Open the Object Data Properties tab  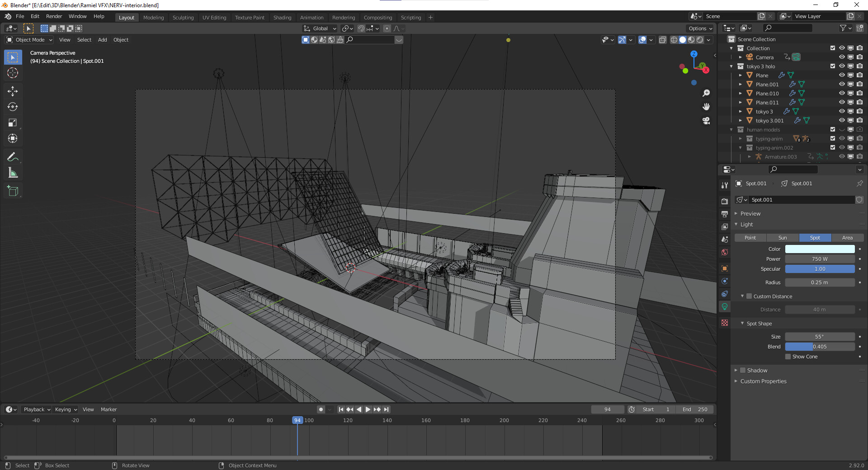[725, 306]
